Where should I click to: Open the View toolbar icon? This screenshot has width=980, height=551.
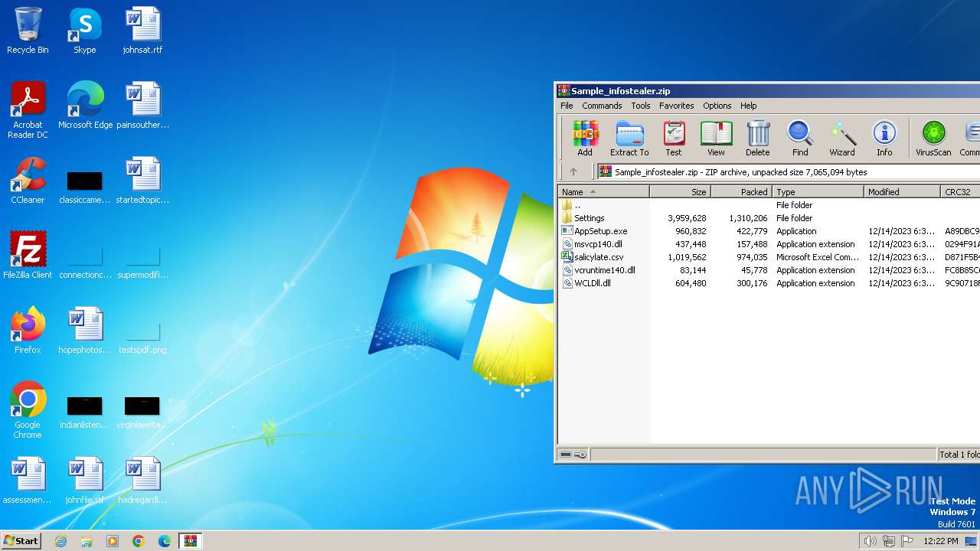coord(716,139)
